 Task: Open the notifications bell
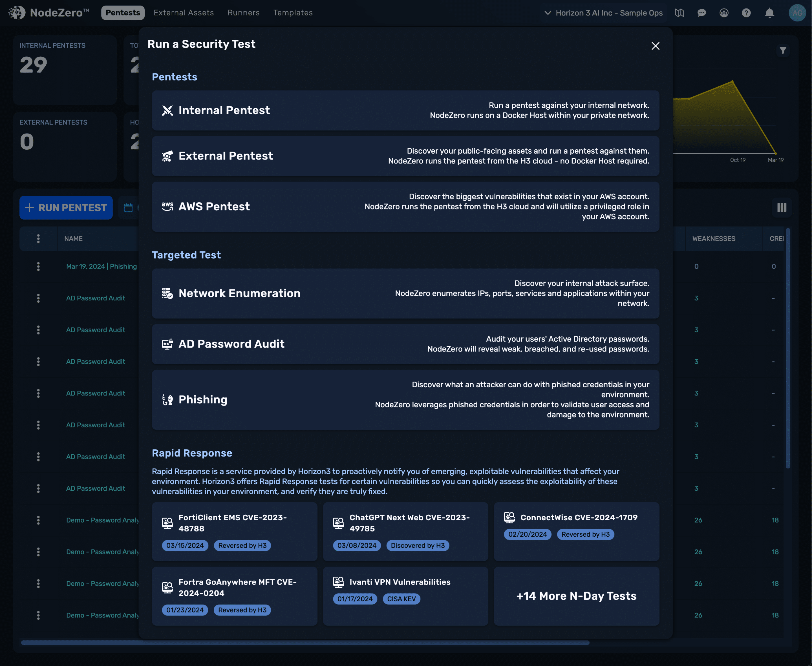click(769, 13)
